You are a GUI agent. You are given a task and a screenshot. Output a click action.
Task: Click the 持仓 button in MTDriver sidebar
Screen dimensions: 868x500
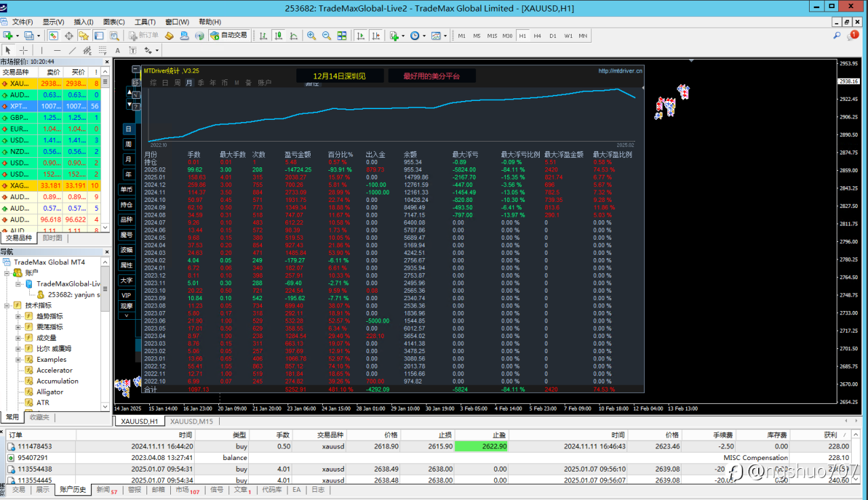click(x=127, y=205)
